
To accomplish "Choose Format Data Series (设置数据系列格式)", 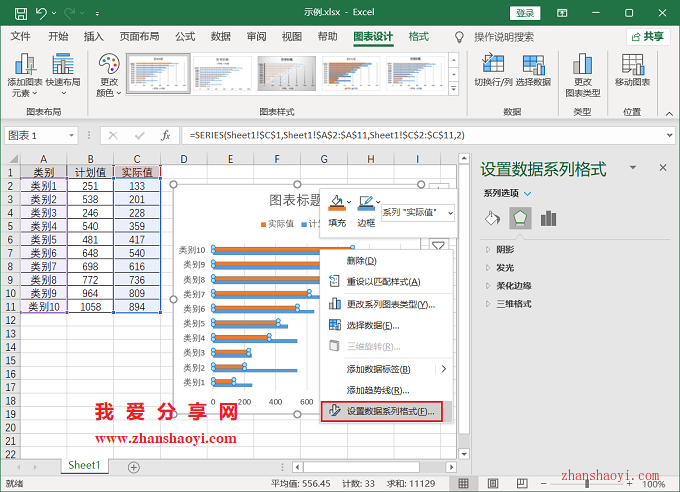I will point(382,411).
